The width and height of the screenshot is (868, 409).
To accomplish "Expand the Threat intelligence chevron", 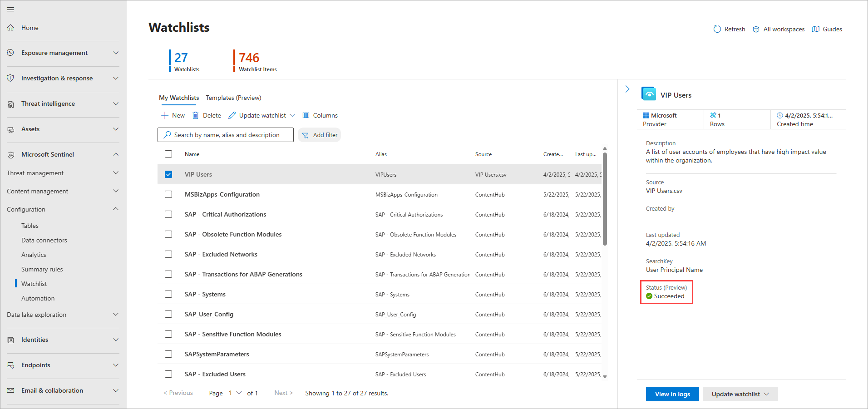I will [116, 103].
